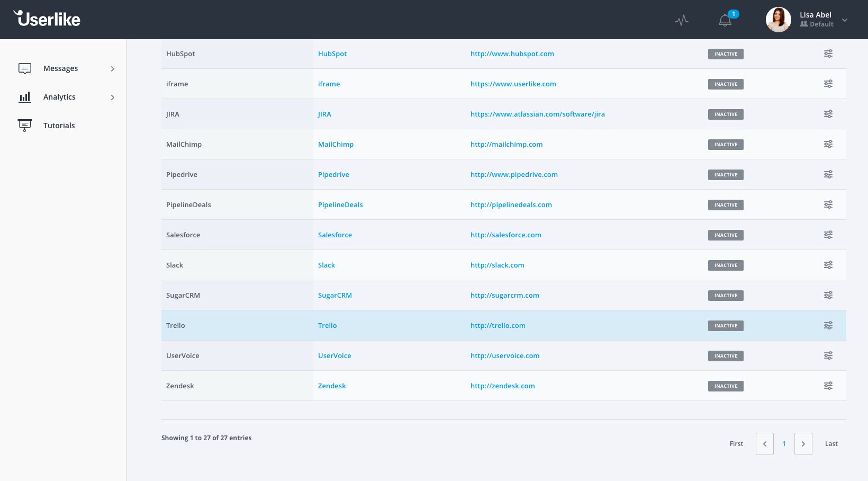
Task: Open the notifications bell icon
Action: 725,20
